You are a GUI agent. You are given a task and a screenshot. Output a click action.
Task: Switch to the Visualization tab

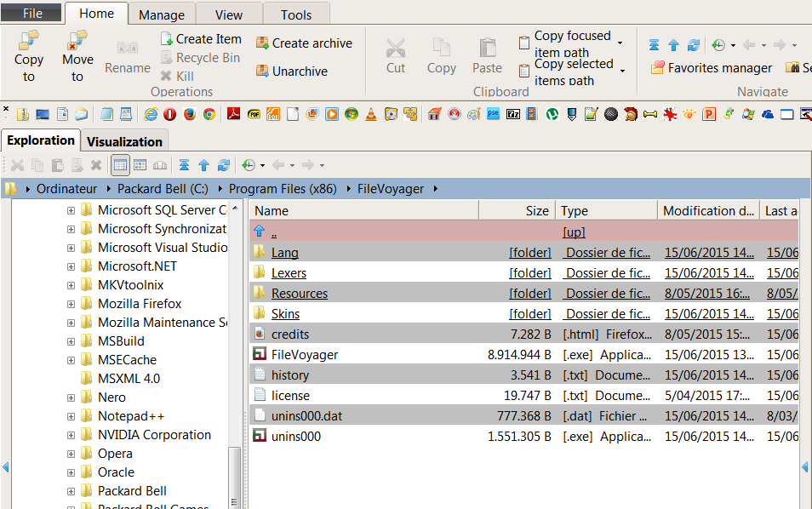[x=125, y=141]
